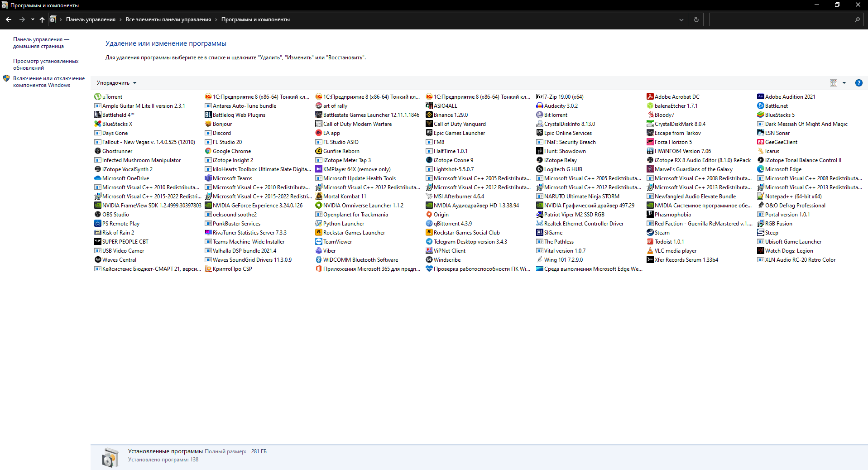Click the Viber program icon
Viewport: 868px width, 470px height.
point(318,250)
